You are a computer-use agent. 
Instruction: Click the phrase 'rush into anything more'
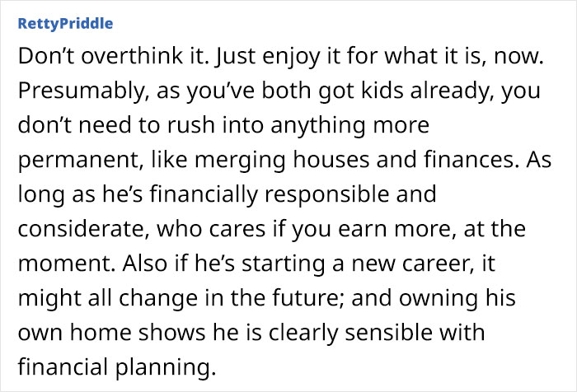(298, 125)
